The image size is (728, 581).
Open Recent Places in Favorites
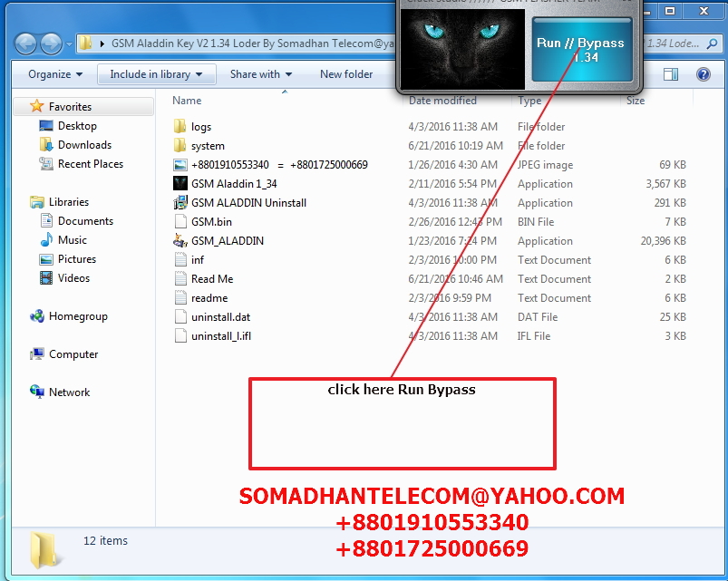point(91,164)
